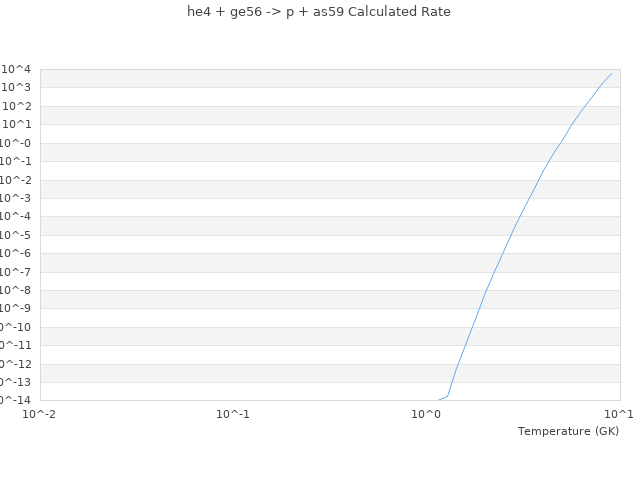Click the 10^1 x-axis tick label
Viewport: 640px width, 480px height.
pyautogui.click(x=619, y=413)
